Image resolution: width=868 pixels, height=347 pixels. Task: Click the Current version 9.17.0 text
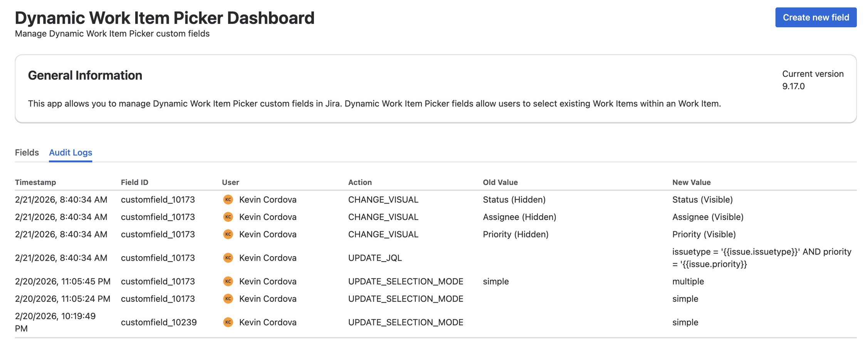pos(812,80)
